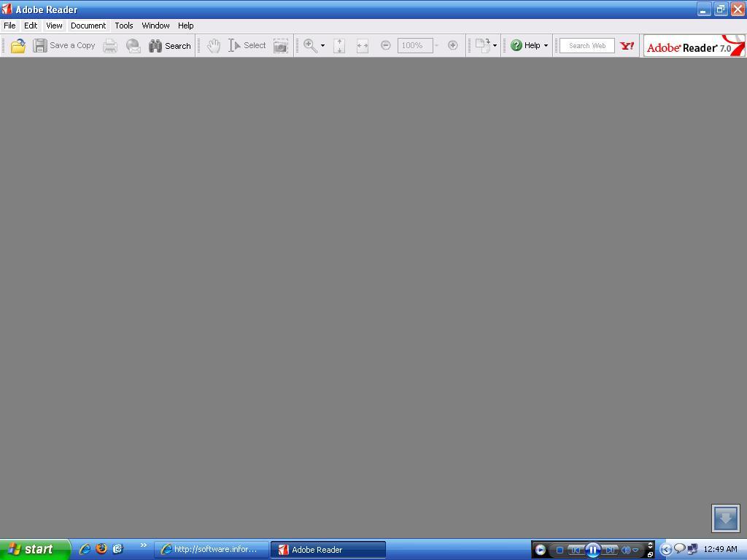The image size is (747, 560).
Task: Click the Fit Page height icon
Action: [338, 45]
